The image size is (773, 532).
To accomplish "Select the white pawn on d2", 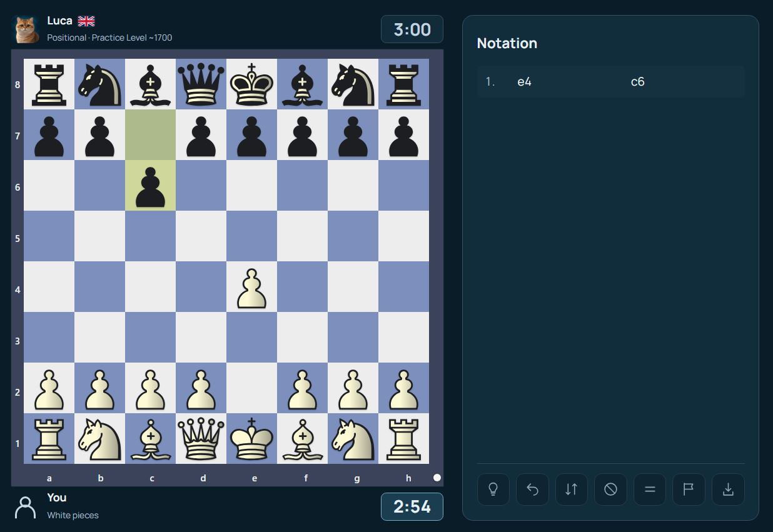I will pyautogui.click(x=201, y=388).
